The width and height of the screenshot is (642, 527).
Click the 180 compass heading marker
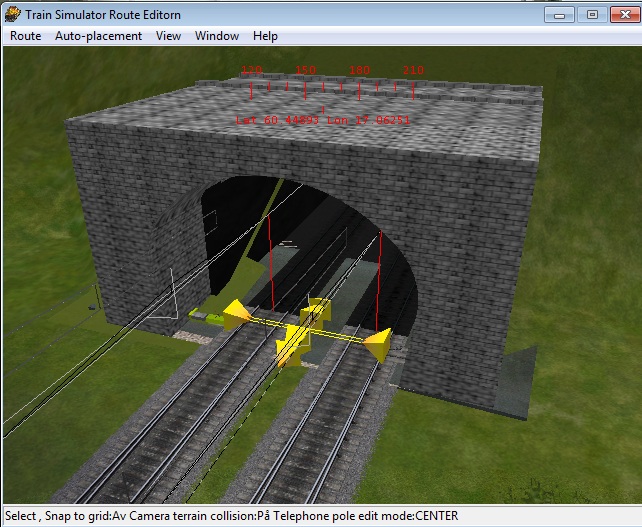[359, 70]
